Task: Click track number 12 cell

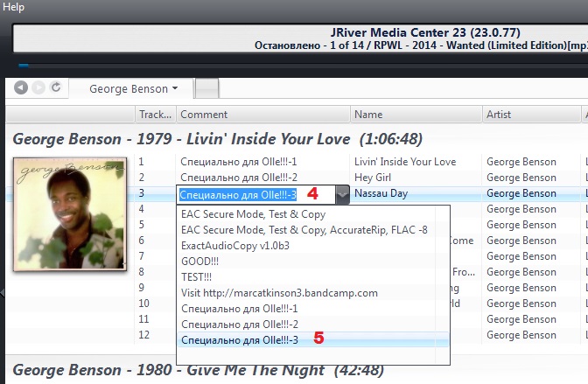Action: pos(143,335)
